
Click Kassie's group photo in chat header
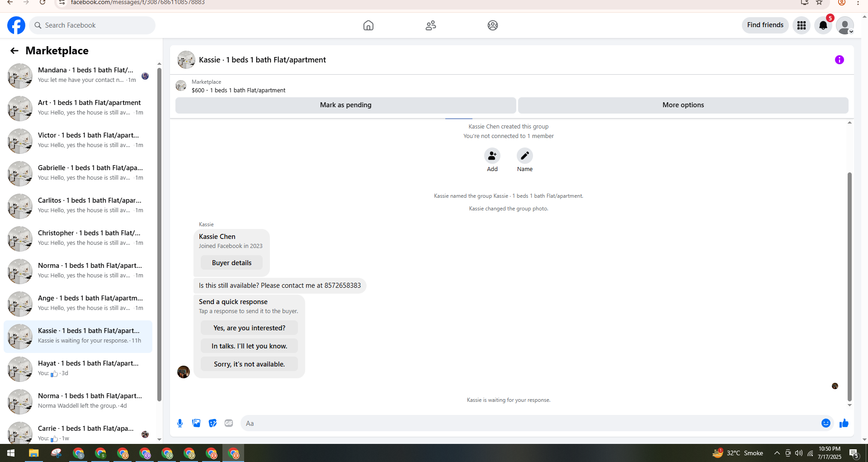[186, 60]
